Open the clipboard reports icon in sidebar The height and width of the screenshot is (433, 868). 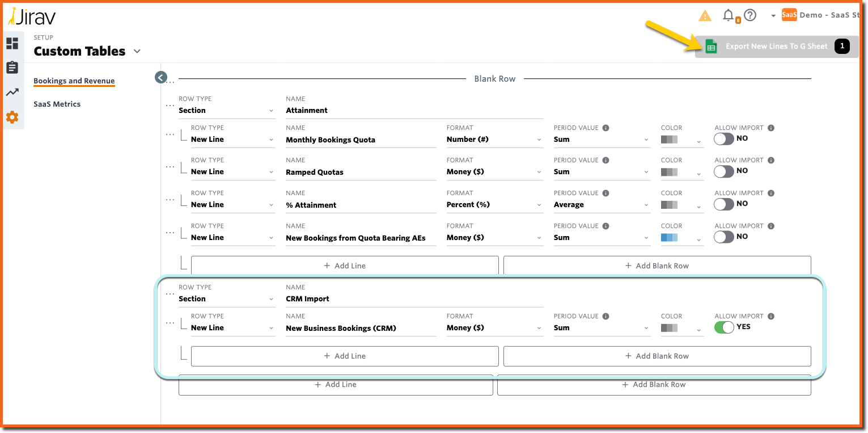(x=12, y=68)
